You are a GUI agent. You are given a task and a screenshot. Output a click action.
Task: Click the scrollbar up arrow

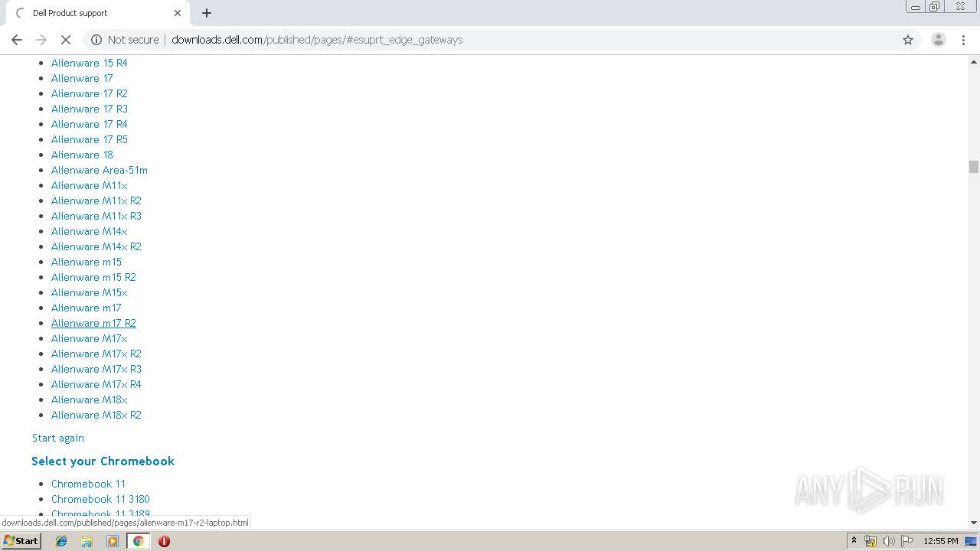point(973,60)
